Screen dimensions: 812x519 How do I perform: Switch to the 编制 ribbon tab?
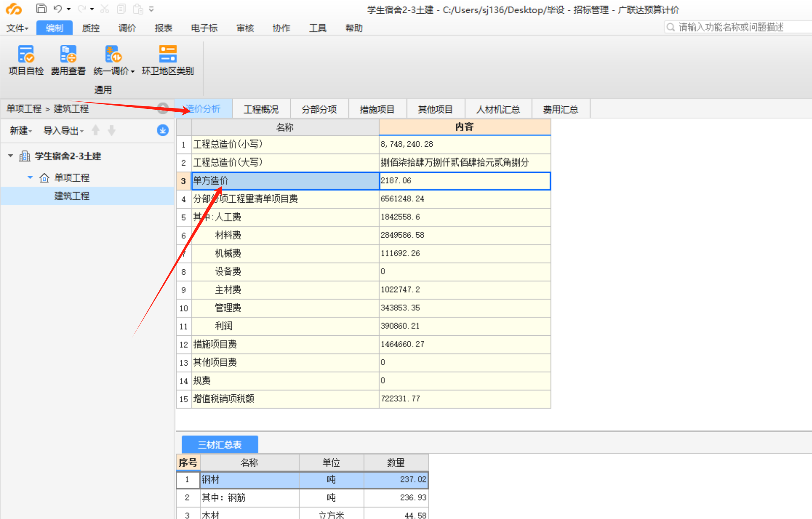(54, 28)
